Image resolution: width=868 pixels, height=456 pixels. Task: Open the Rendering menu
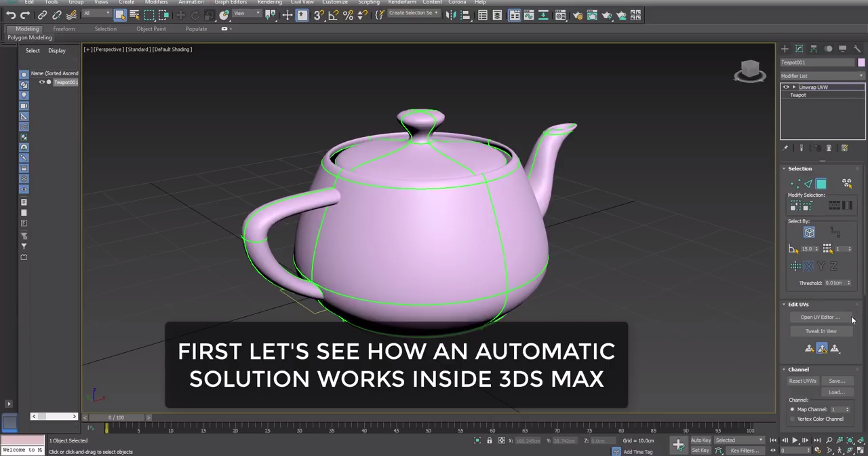[269, 2]
